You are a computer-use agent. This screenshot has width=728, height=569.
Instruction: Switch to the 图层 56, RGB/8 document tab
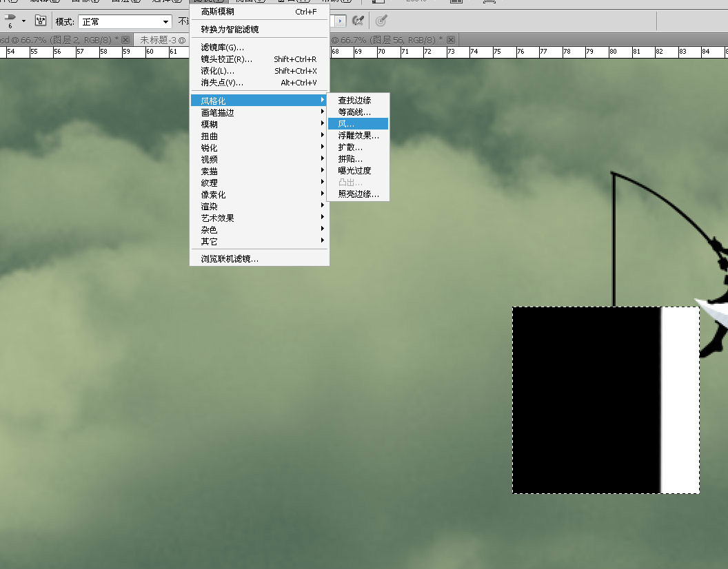pyautogui.click(x=387, y=40)
